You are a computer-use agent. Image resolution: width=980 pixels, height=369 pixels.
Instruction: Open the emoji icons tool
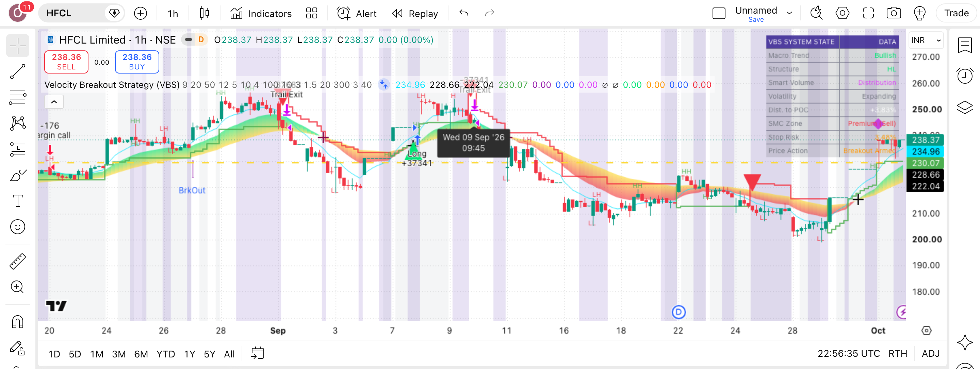17,227
